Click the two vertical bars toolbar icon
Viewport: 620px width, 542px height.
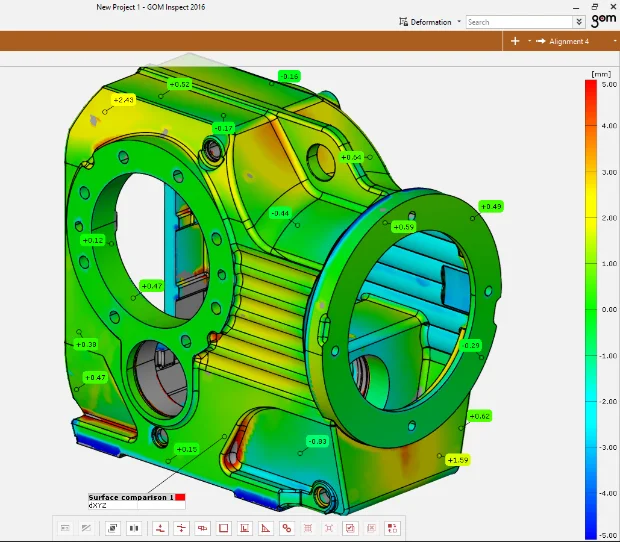(134, 527)
